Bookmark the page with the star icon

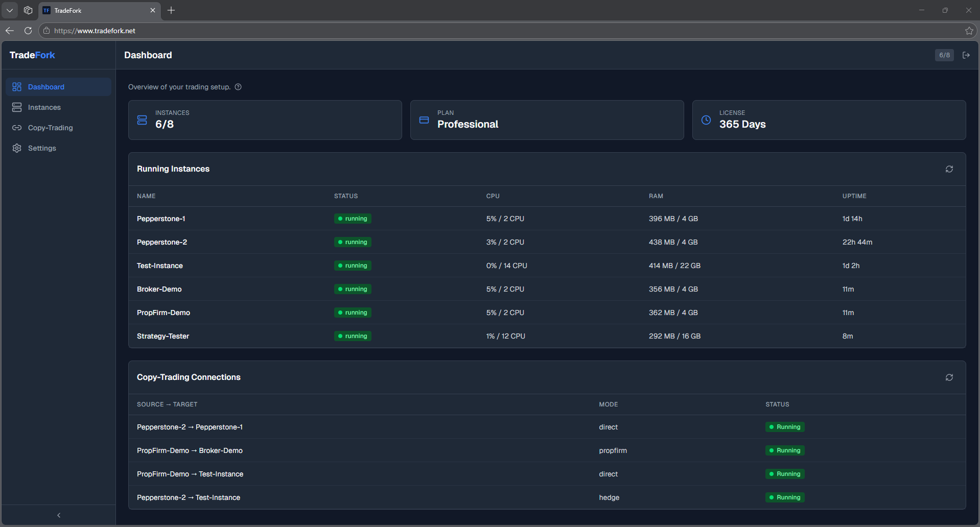coord(969,31)
